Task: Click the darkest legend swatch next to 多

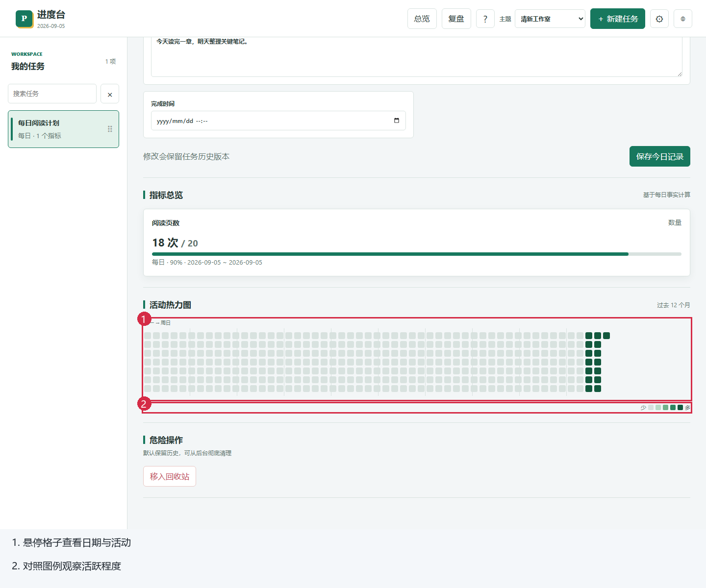Action: click(680, 408)
